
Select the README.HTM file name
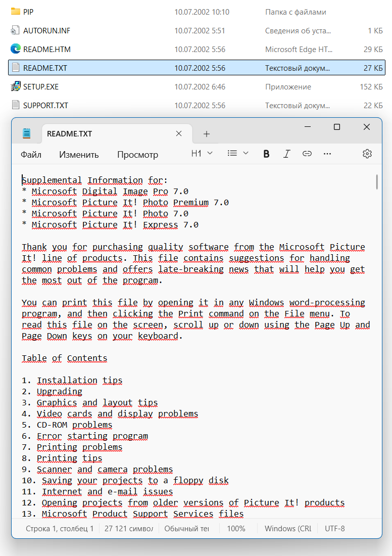pos(47,50)
